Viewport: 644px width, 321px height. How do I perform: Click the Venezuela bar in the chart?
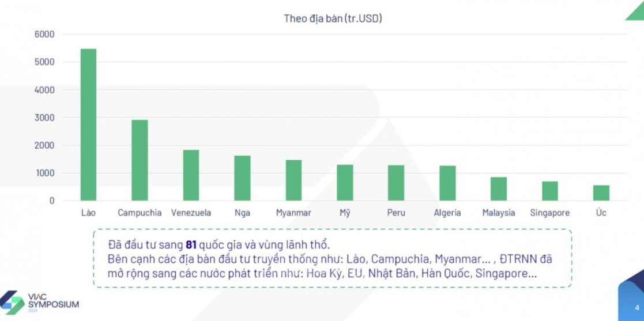click(x=191, y=175)
